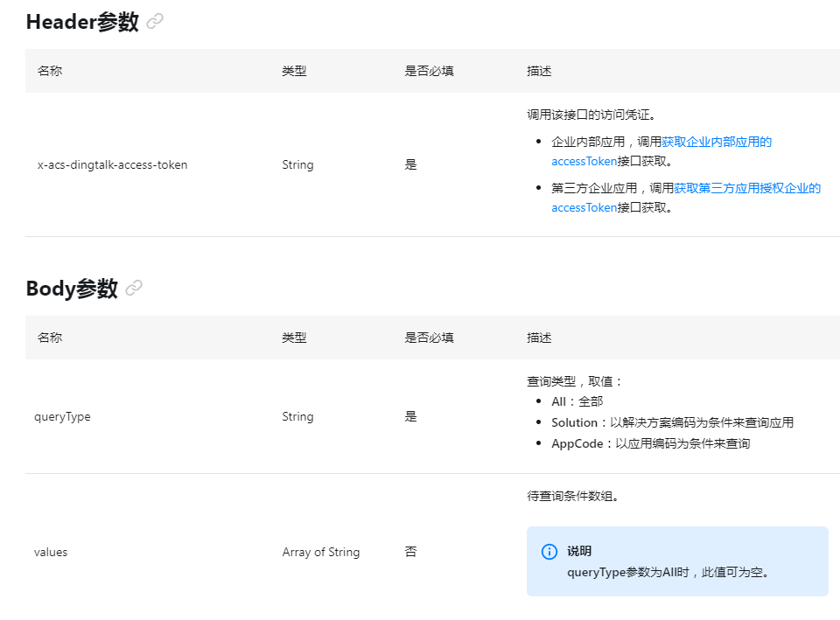
Task: Click the All：全部 bullet item
Action: tap(577, 401)
